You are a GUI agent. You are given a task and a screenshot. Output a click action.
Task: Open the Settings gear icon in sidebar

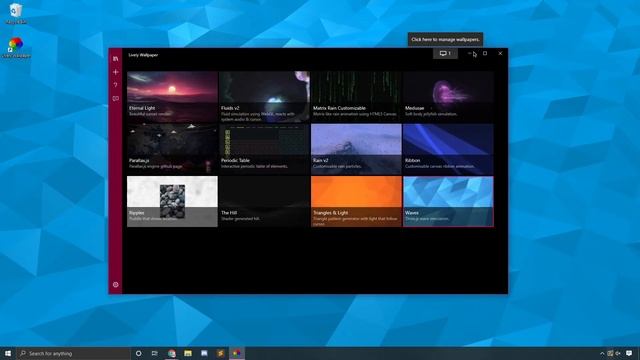point(116,284)
